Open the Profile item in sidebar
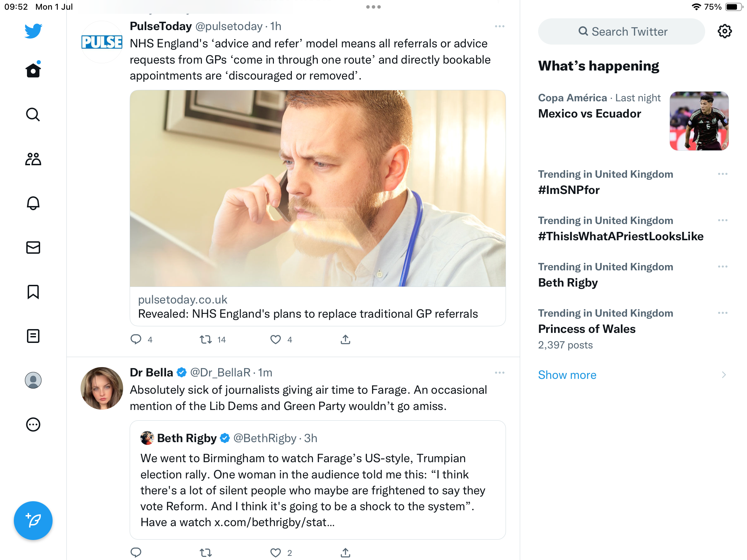This screenshot has width=747, height=560. pyautogui.click(x=33, y=380)
